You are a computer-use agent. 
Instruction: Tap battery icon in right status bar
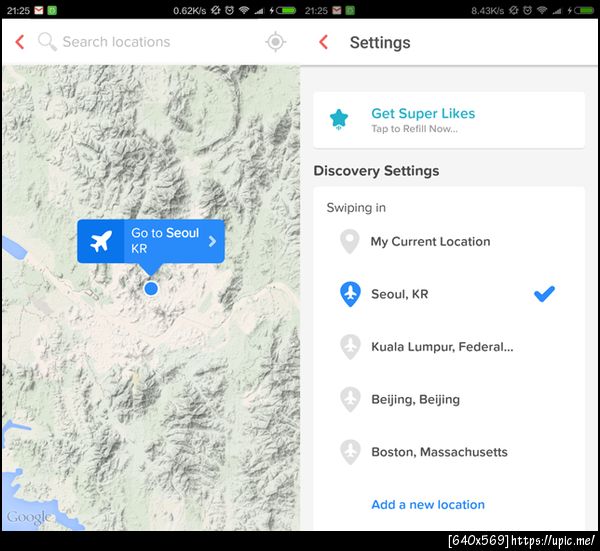tap(584, 10)
